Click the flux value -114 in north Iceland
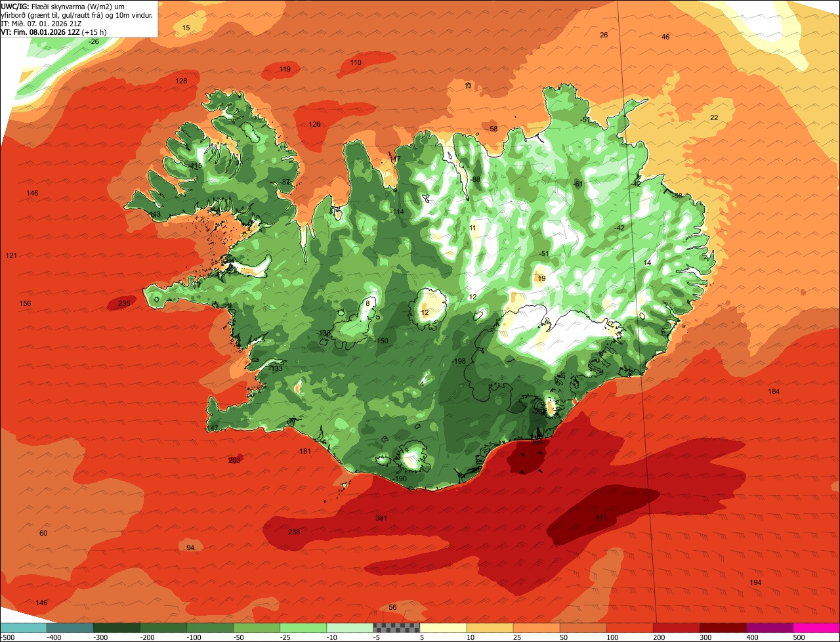The width and height of the screenshot is (840, 642). click(x=397, y=211)
